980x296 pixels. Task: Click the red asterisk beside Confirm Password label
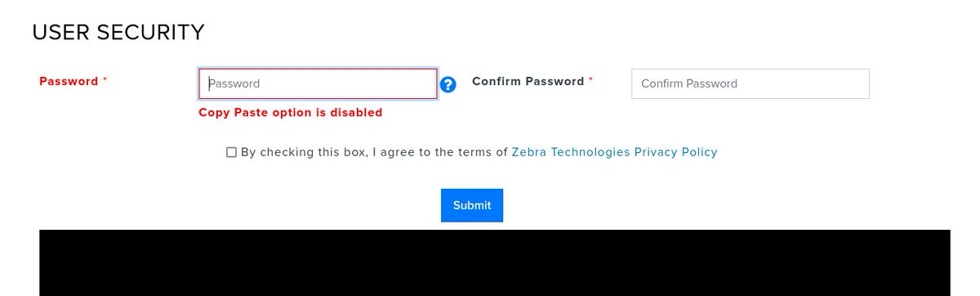591,80
